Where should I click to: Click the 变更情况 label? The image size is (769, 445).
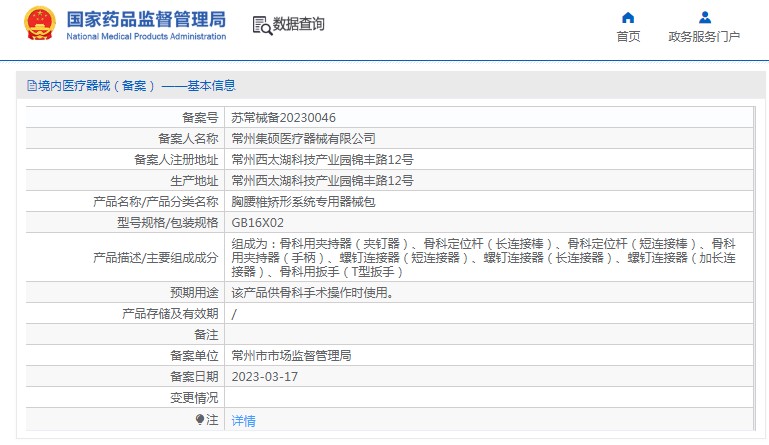click(194, 398)
